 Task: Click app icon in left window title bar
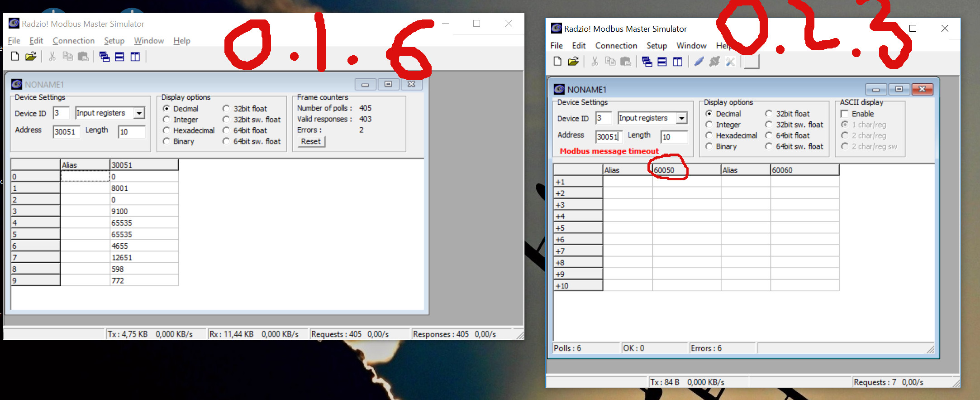(14, 23)
